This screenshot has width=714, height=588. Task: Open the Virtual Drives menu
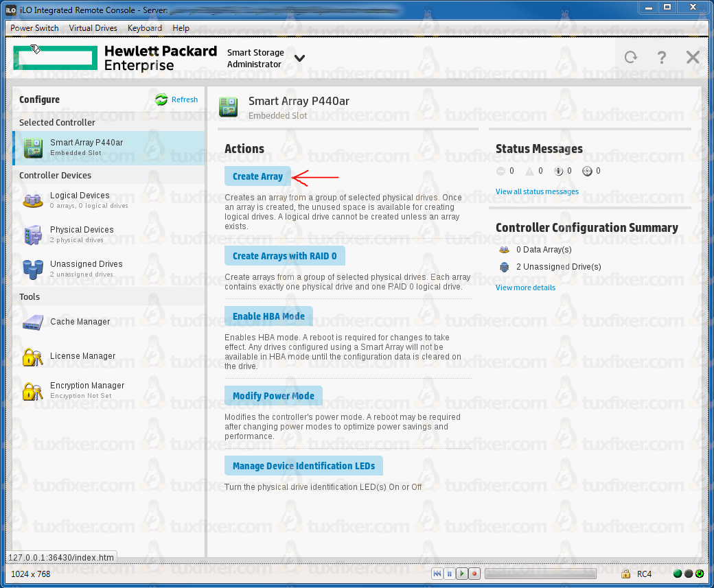click(x=93, y=28)
